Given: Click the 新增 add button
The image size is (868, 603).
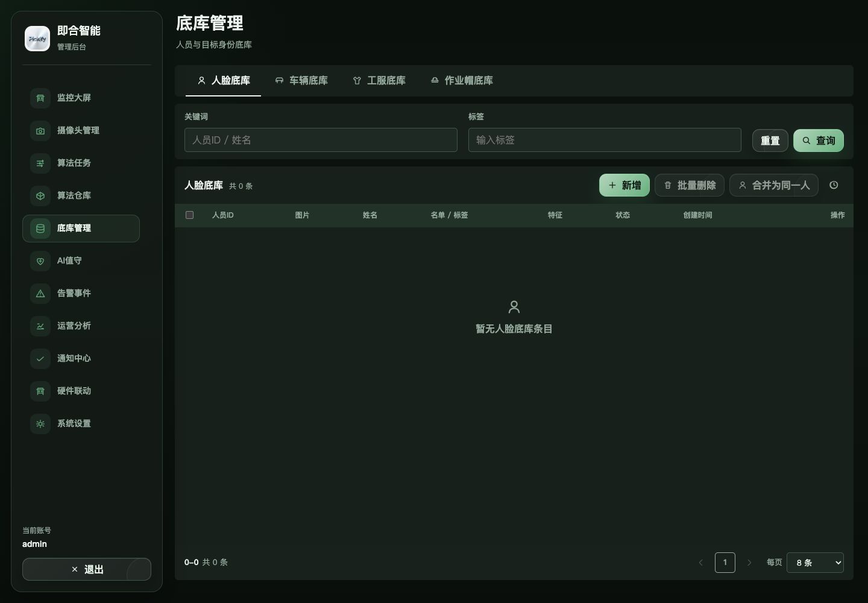Looking at the screenshot, I should click(x=624, y=185).
